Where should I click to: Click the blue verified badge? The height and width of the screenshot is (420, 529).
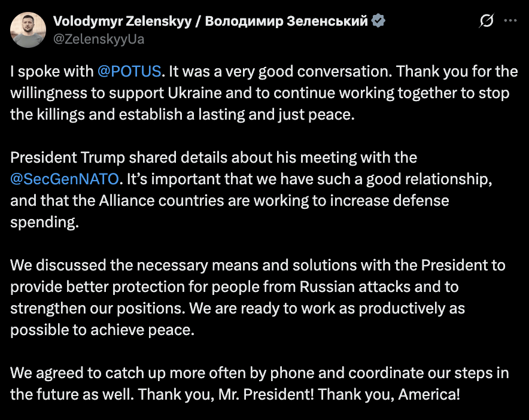click(x=378, y=22)
